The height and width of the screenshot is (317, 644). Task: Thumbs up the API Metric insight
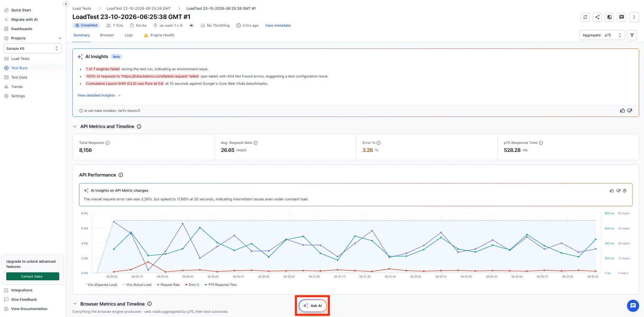[x=612, y=191]
